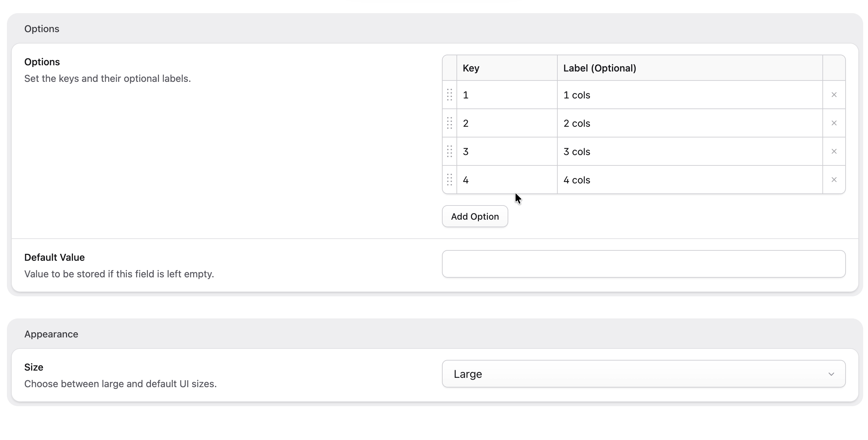Edit the key field containing 1
Image resolution: width=868 pixels, height=440 pixels.
pos(507,95)
